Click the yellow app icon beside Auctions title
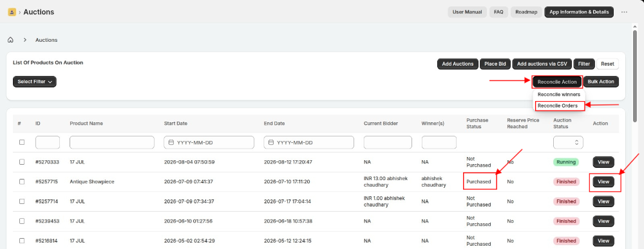This screenshot has width=644, height=249. point(12,12)
